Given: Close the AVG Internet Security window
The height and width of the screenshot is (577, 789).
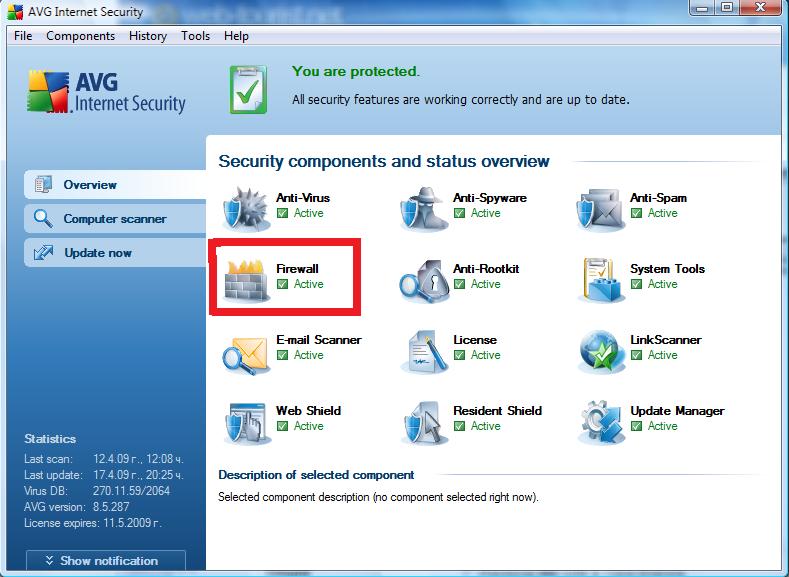Looking at the screenshot, I should click(x=761, y=8).
